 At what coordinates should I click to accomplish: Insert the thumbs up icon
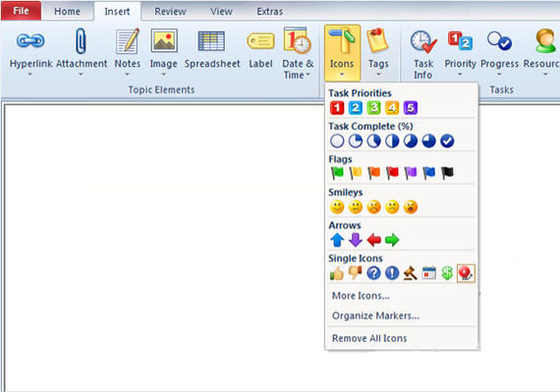click(x=337, y=273)
